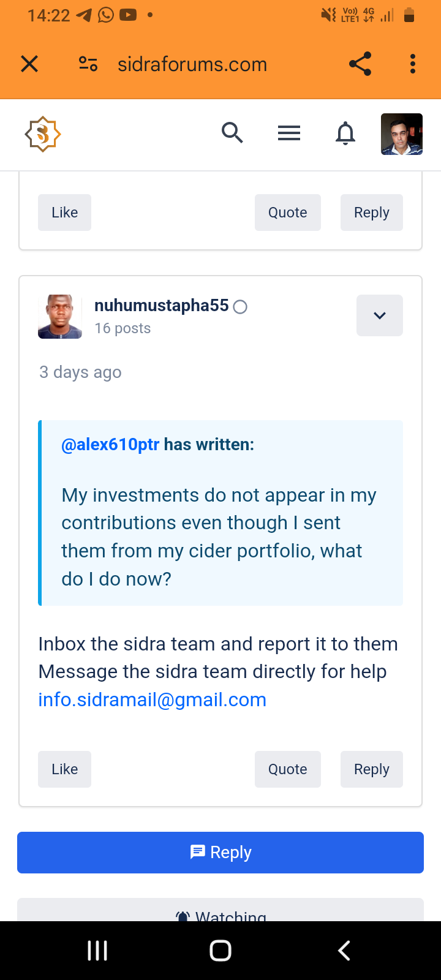The height and width of the screenshot is (980, 441).
Task: Open info.sidramail@gmail.com email link
Action: click(x=153, y=699)
